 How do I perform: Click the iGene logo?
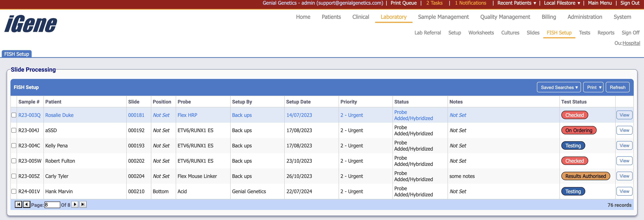(31, 24)
